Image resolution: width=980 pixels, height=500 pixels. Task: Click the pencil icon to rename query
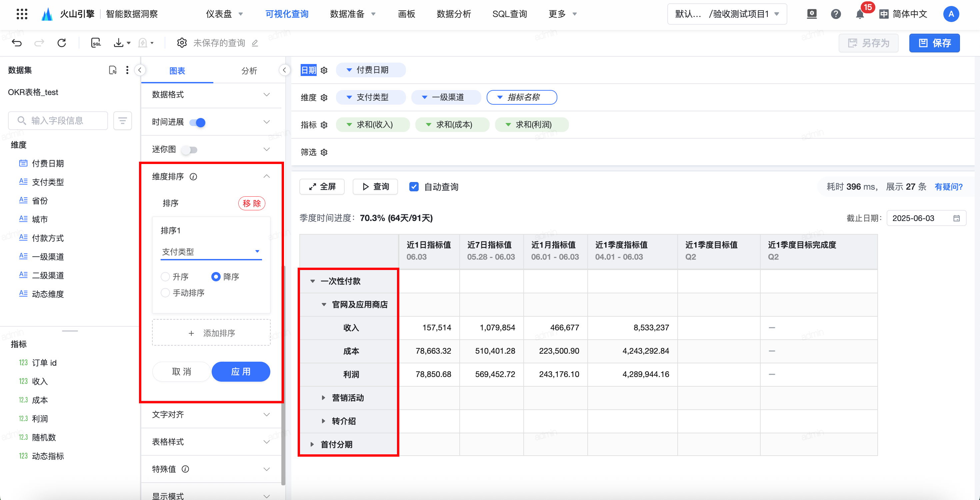tap(255, 43)
